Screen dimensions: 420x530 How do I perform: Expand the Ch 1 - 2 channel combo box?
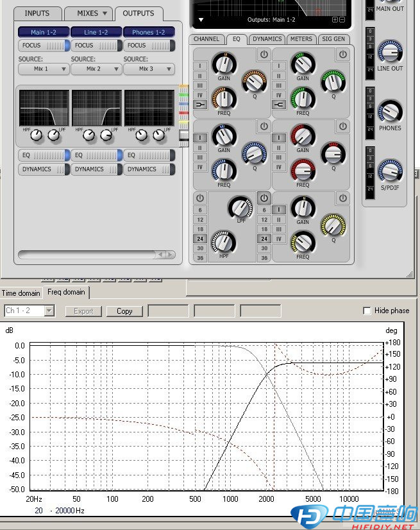(x=29, y=311)
